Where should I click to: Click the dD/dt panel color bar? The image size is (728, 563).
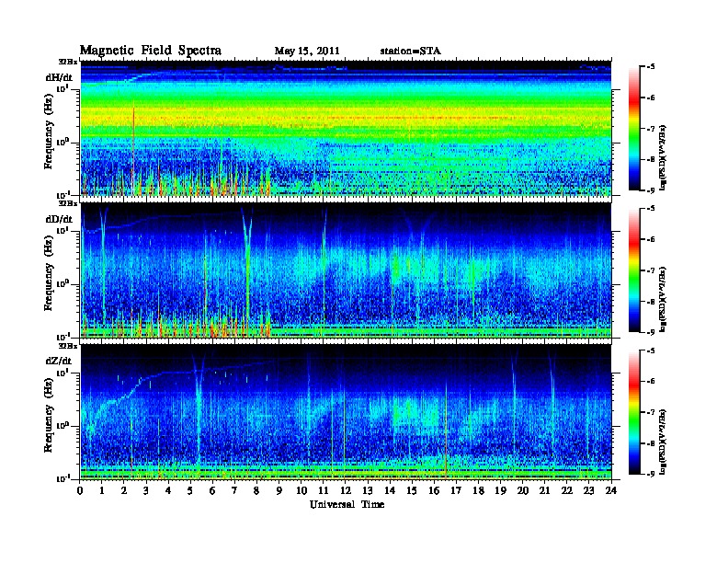[634, 270]
